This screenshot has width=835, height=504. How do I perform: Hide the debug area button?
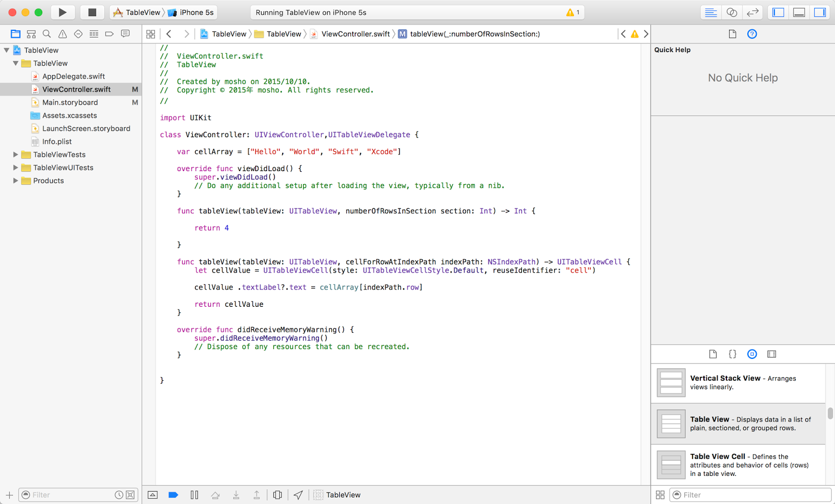click(x=152, y=495)
